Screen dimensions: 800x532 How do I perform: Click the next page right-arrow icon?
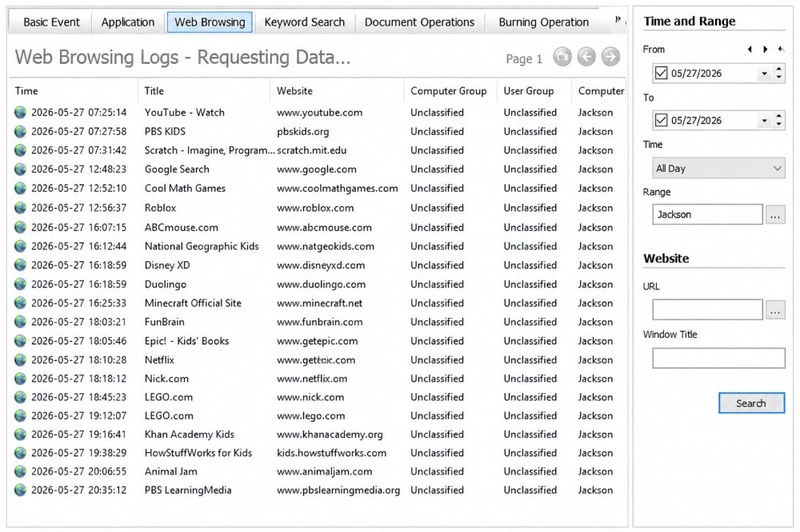pos(611,57)
